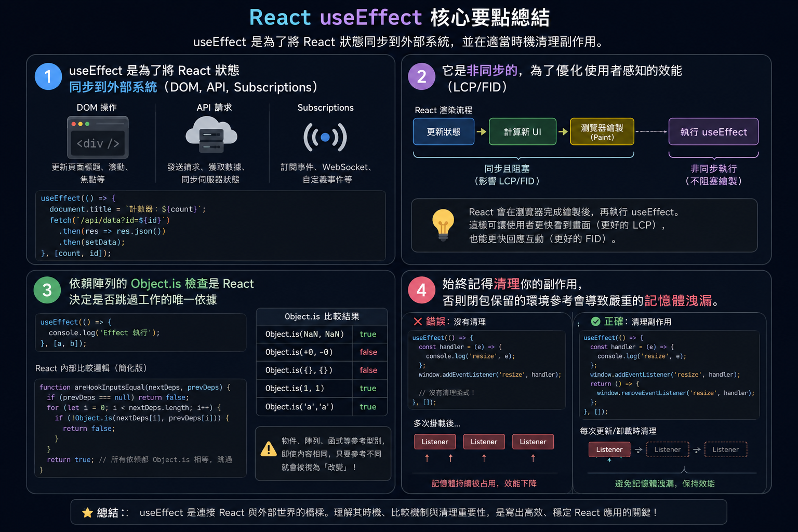
Task: Click the '同步且阻塞' caption
Action: 507,169
